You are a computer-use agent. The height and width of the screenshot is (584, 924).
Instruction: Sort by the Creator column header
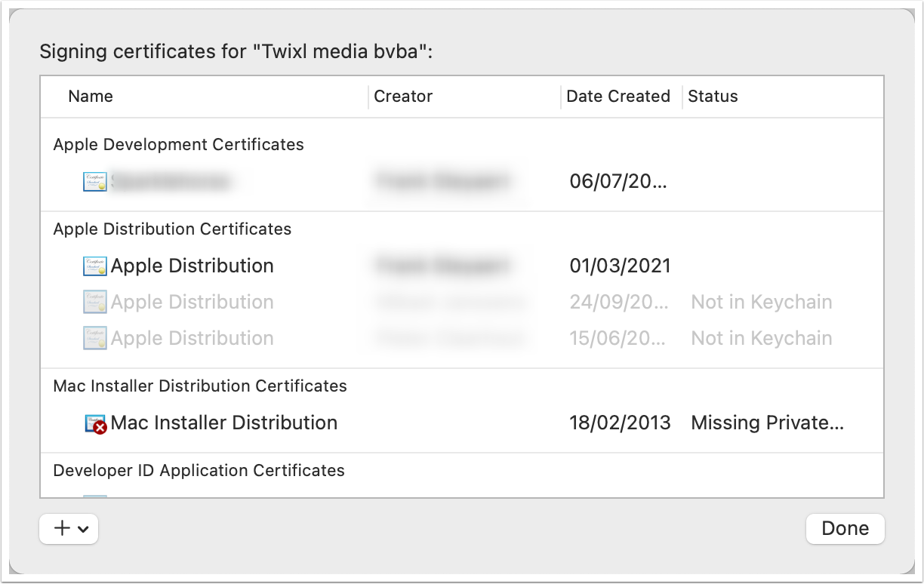tap(403, 96)
